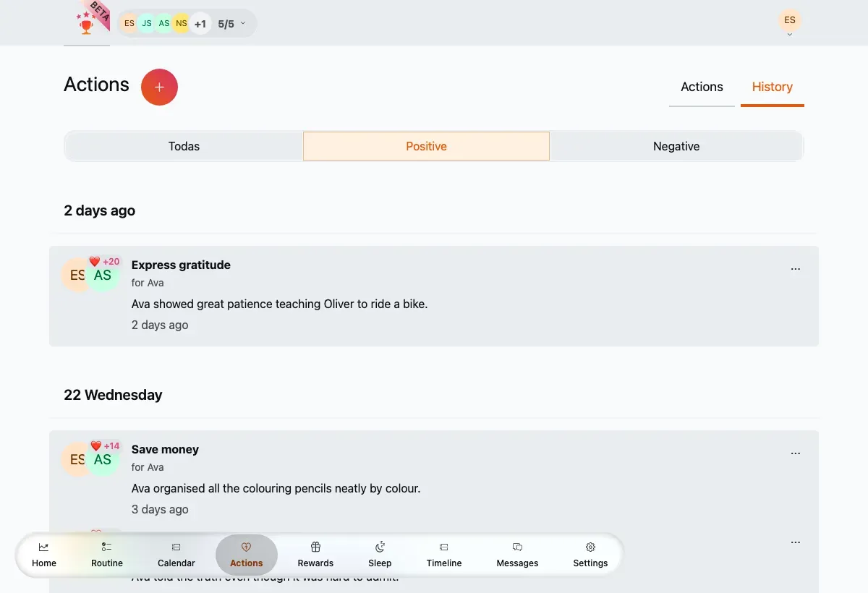Click text about teaching Oliver to ride a bike
Image resolution: width=868 pixels, height=593 pixels.
280,304
